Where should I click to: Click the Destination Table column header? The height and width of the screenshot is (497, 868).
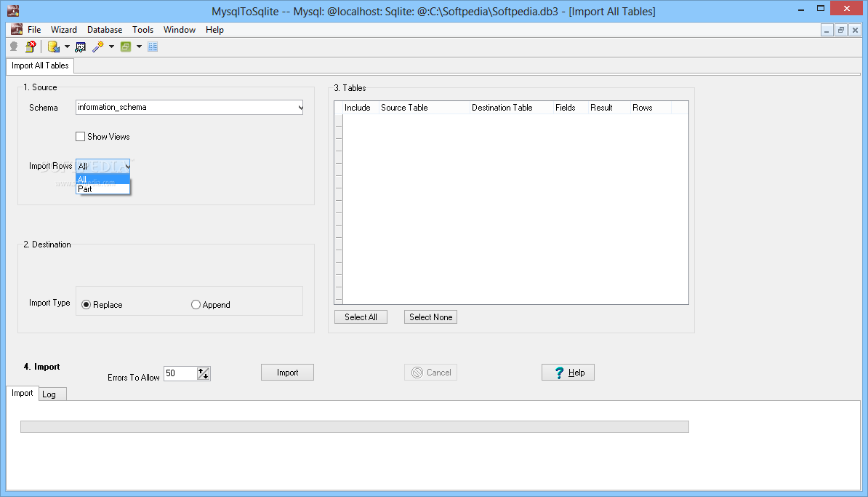(x=512, y=108)
